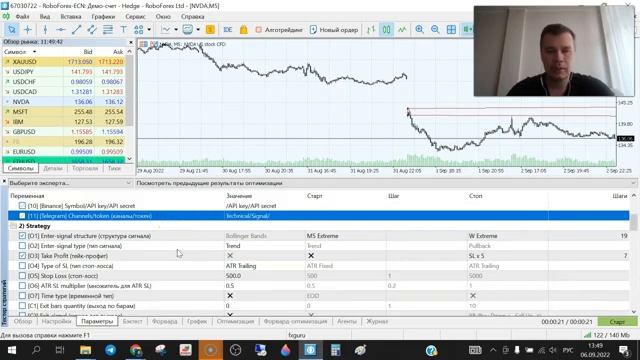
Task: Select the crosshair tool
Action: [28, 29]
